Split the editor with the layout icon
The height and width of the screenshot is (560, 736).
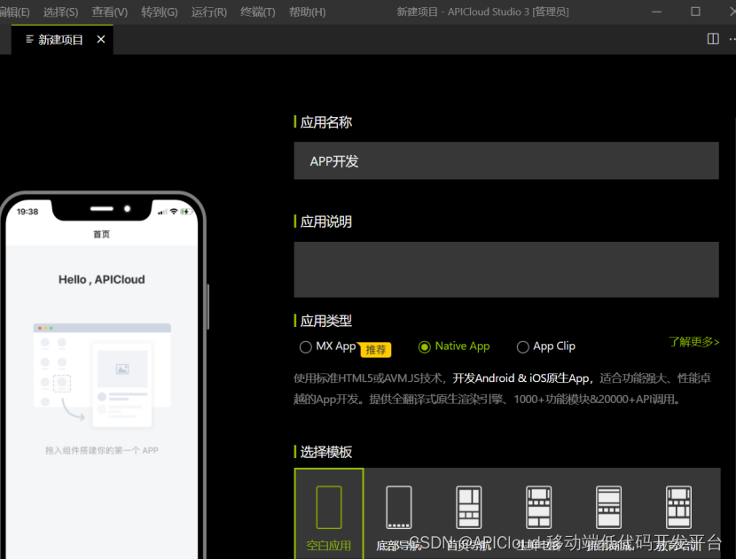tap(713, 39)
